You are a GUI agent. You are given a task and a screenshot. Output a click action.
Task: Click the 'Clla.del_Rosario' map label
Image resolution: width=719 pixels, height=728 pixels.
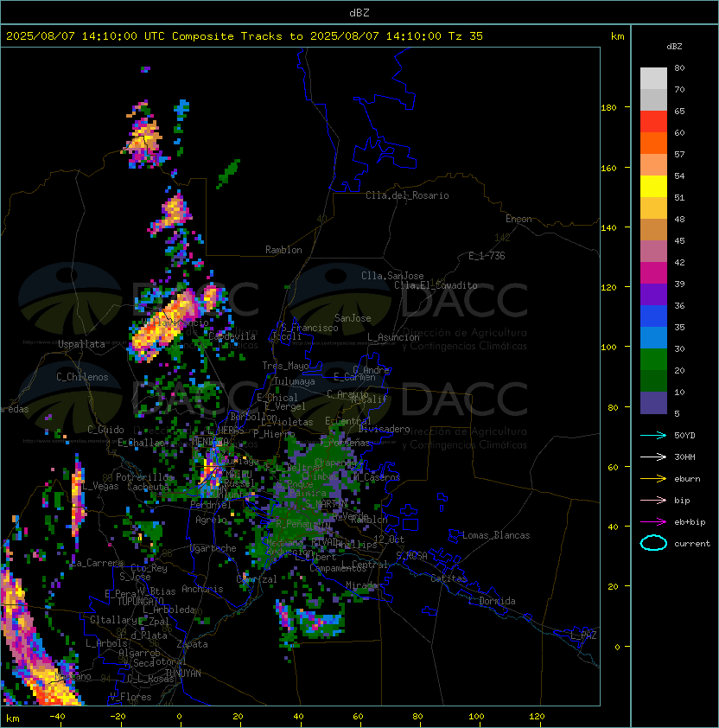407,195
